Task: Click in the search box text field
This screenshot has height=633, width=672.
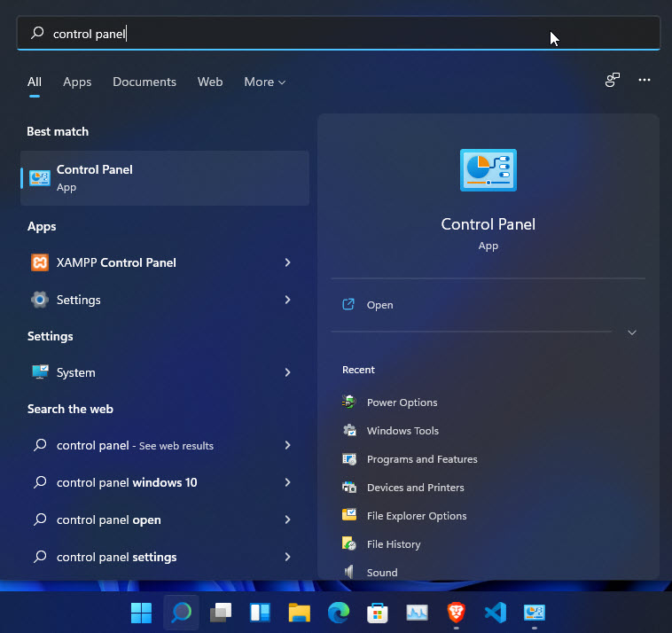Action: [339, 34]
